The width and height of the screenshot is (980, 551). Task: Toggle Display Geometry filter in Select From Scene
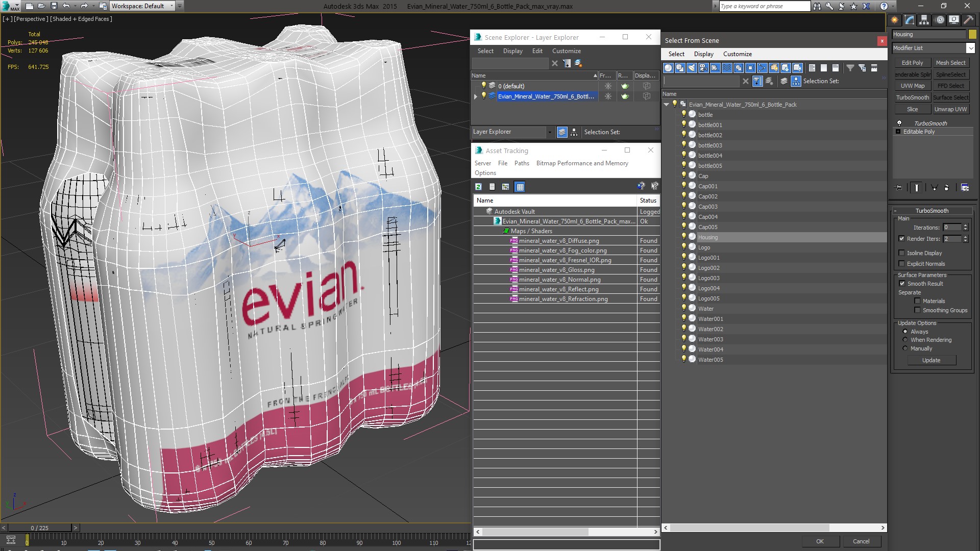[668, 68]
